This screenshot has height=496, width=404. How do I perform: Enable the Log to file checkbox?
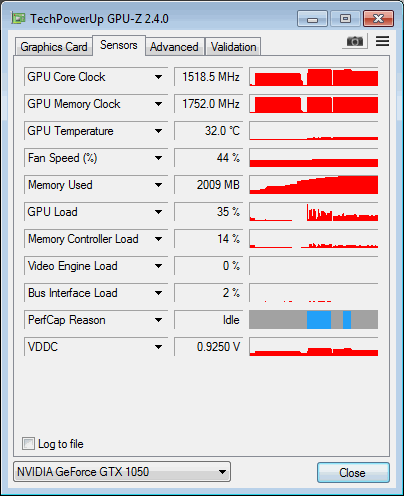28,444
